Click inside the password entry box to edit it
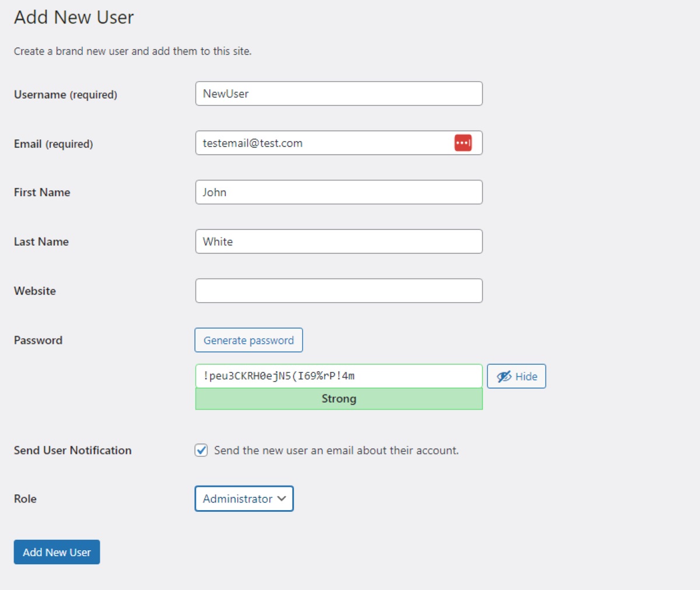 338,376
